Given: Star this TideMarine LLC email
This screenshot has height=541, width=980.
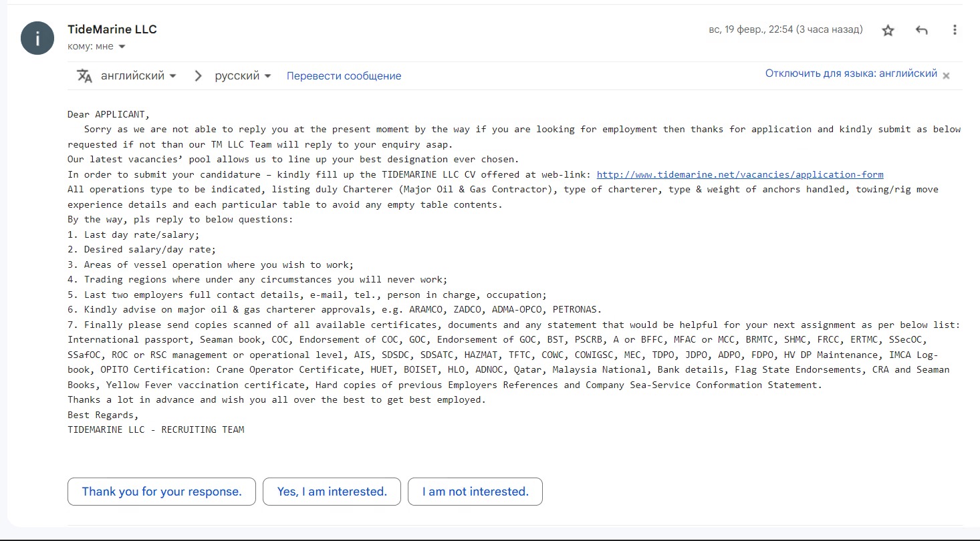Looking at the screenshot, I should point(888,30).
